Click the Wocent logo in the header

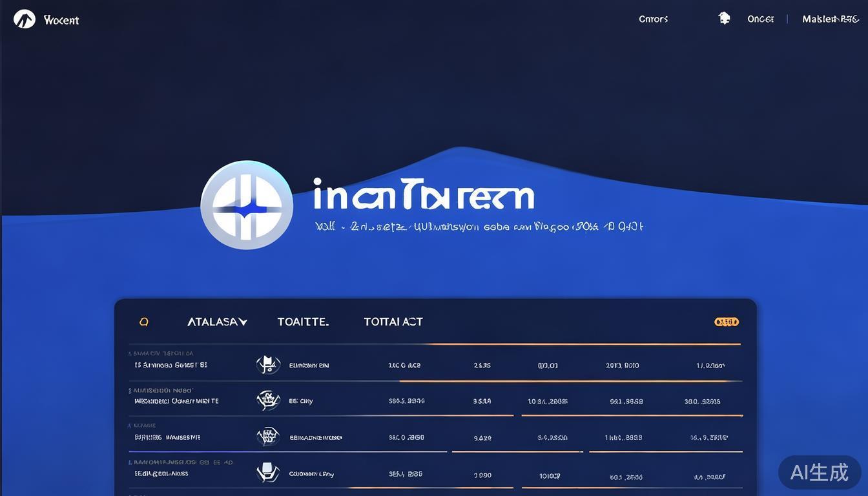[25, 19]
